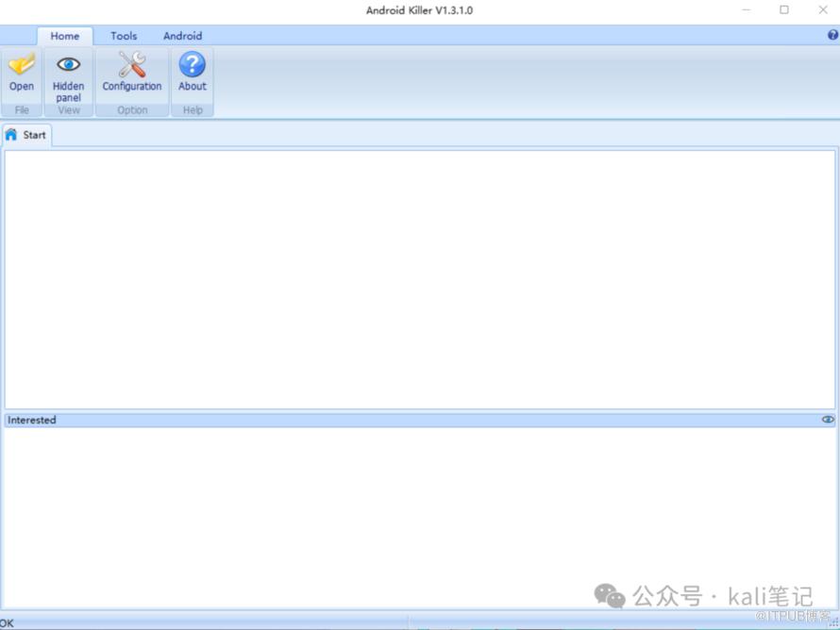Screen dimensions: 840x630
Task: Maximize the Android Killer window
Action: (x=784, y=9)
